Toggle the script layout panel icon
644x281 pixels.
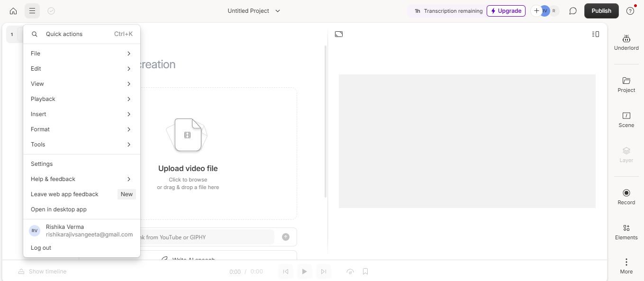[x=596, y=34]
